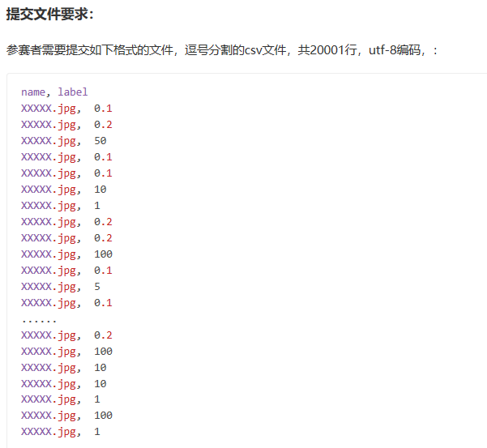Click the 100 row between two rows valued 1
Image resolution: width=487 pixels, height=448 pixels.
66,416
